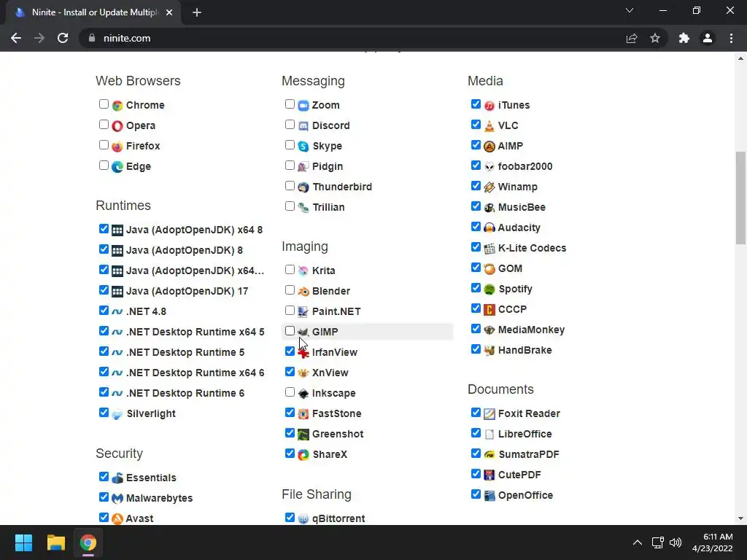The image size is (747, 560).
Task: Click the ShareX icon
Action: tap(303, 455)
